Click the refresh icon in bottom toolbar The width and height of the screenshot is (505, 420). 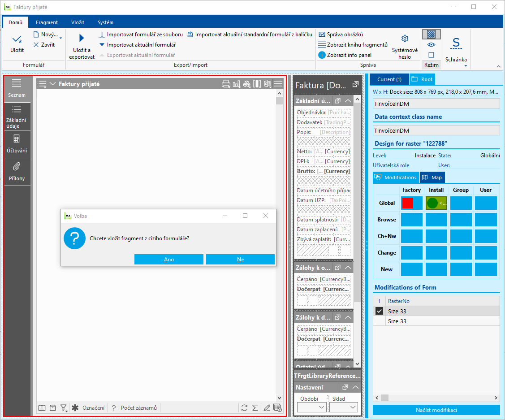pyautogui.click(x=245, y=408)
